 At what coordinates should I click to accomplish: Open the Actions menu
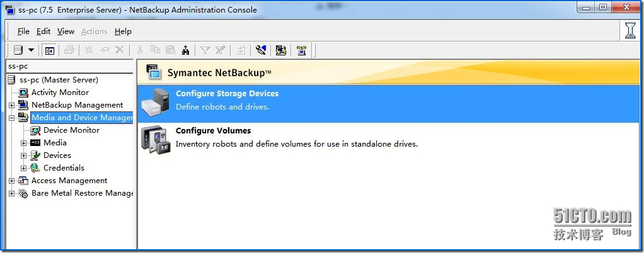94,31
